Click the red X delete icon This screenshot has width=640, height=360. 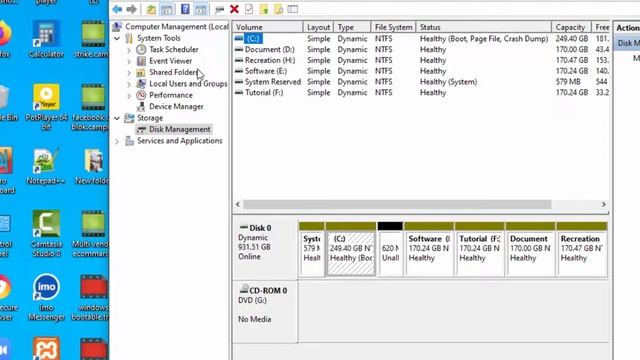coord(234,9)
